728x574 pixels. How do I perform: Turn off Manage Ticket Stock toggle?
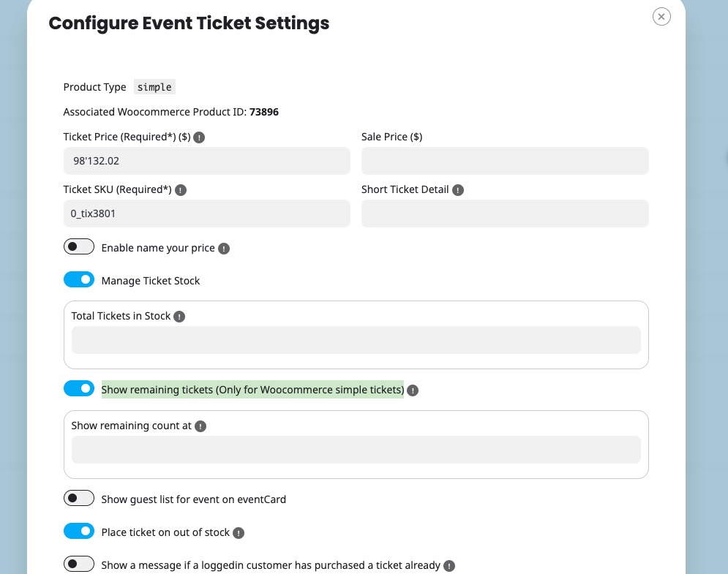click(79, 280)
